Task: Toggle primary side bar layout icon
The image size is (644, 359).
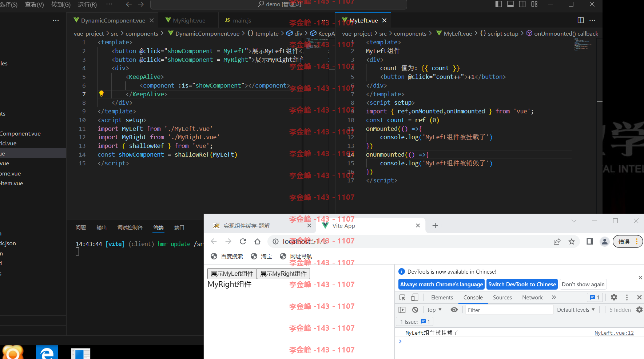Action: (499, 4)
